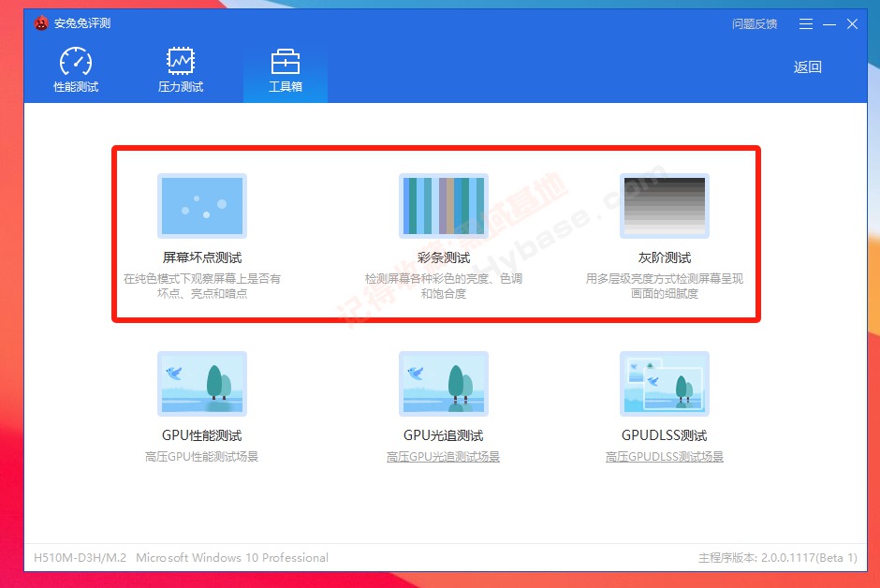This screenshot has width=880, height=588.
Task: Click the Antutu logo in title bar
Action: (x=41, y=23)
